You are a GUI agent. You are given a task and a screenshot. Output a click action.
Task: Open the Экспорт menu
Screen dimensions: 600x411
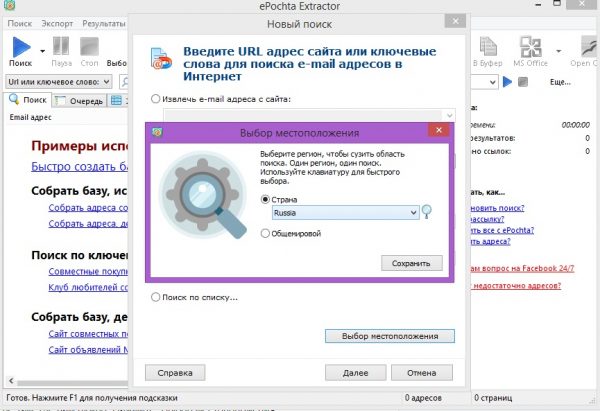pyautogui.click(x=57, y=24)
